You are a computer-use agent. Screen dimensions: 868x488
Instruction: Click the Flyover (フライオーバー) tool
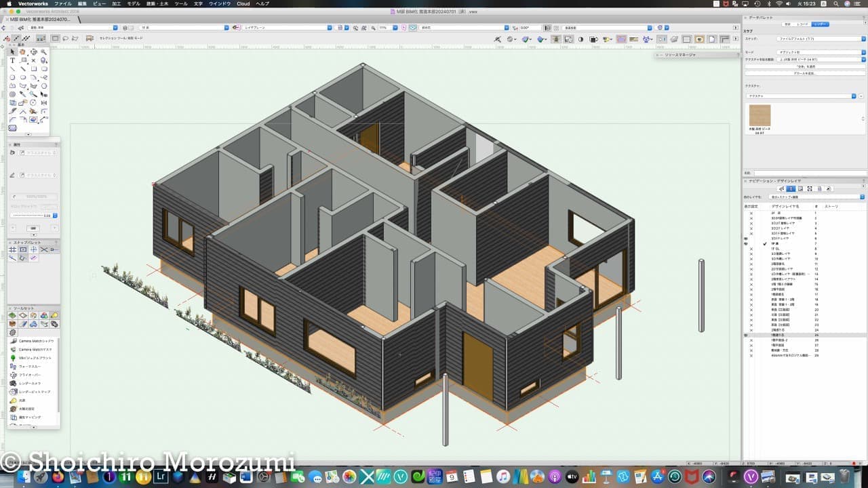coord(28,375)
